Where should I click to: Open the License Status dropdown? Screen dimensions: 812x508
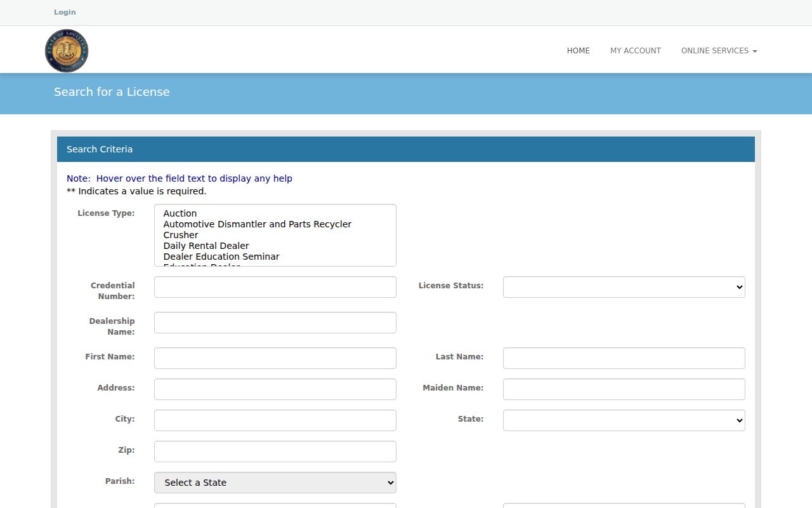click(624, 287)
